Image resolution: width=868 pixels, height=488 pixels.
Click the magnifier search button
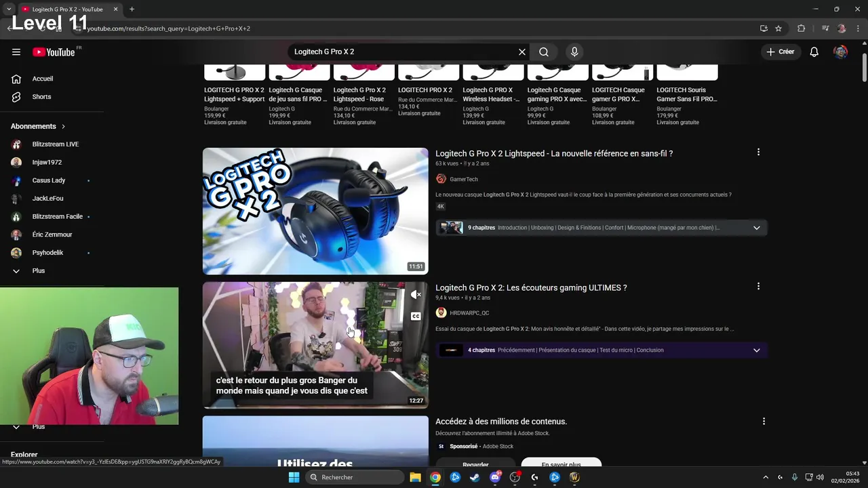[x=544, y=52]
